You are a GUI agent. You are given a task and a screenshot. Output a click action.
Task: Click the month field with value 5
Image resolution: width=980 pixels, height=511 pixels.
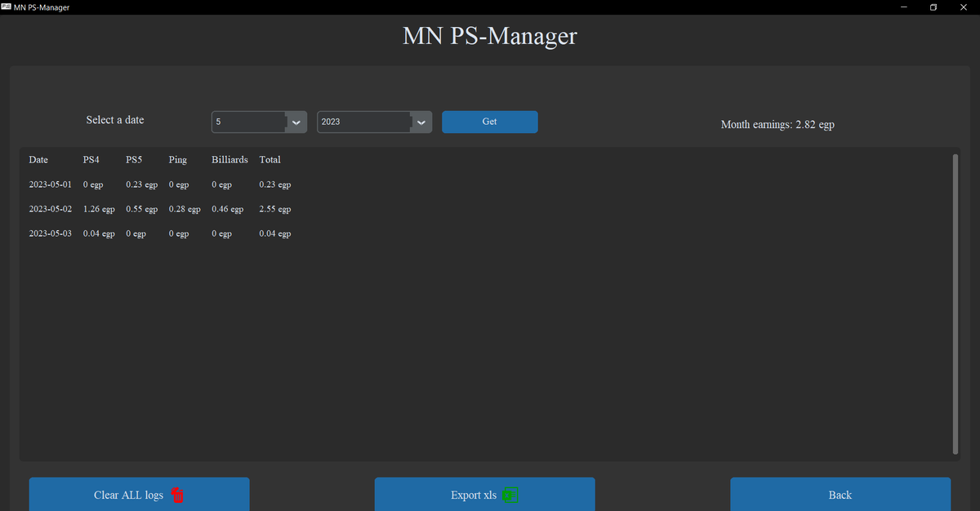[x=248, y=122]
